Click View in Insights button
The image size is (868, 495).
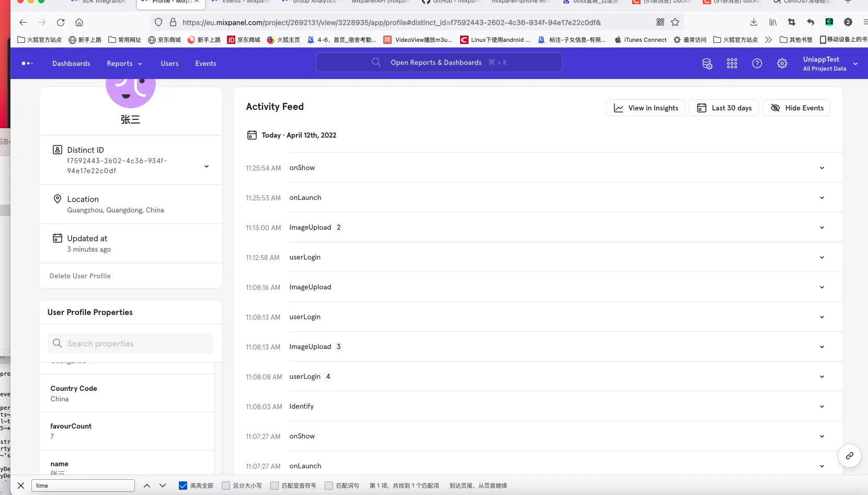tap(645, 108)
